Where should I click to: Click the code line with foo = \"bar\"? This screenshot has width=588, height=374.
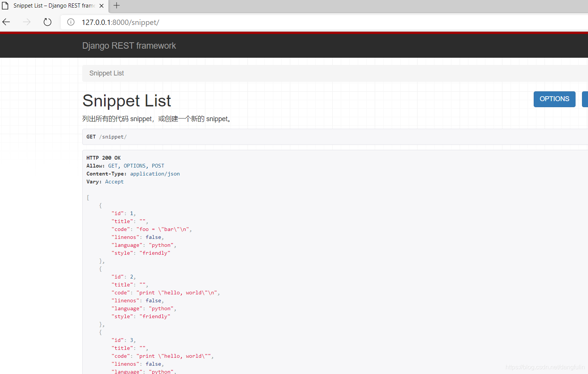pos(152,229)
